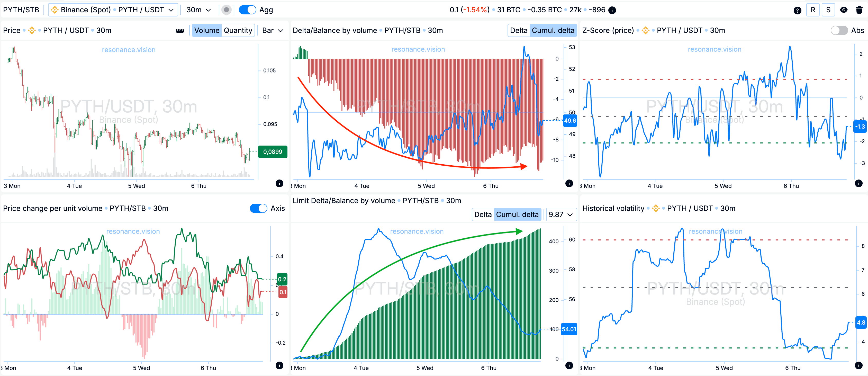Viewport: 868px width, 376px height.
Task: Open the 9.87 value selector
Action: point(561,214)
